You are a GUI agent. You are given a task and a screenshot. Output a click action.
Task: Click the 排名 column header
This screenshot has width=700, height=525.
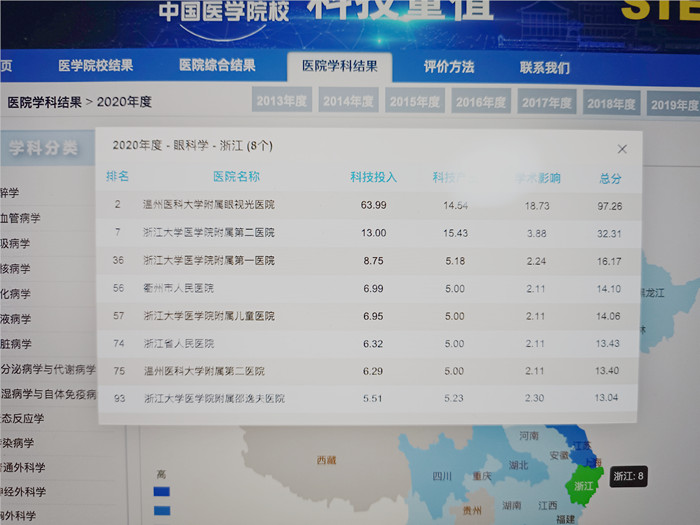[118, 177]
